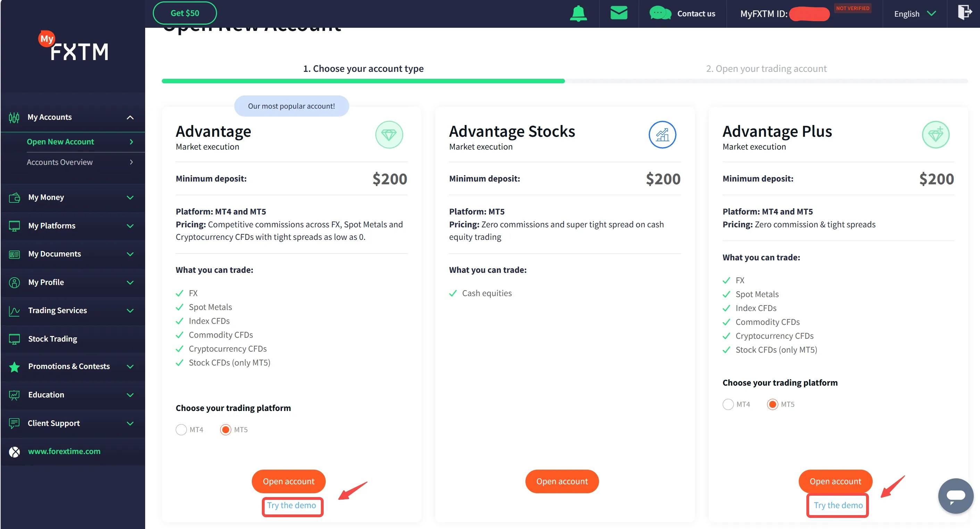Expand the Education section chevron
This screenshot has height=529, width=980.
130,395
